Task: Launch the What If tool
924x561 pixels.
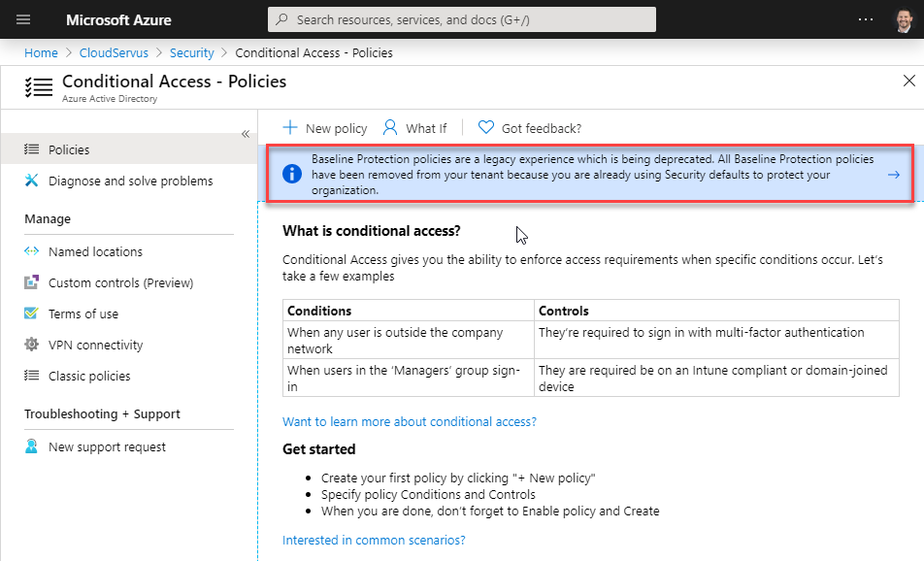Action: [414, 128]
